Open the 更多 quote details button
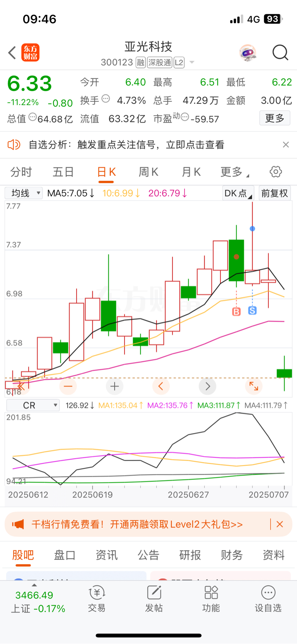Image resolution: width=297 pixels, height=644 pixels. 275,118
